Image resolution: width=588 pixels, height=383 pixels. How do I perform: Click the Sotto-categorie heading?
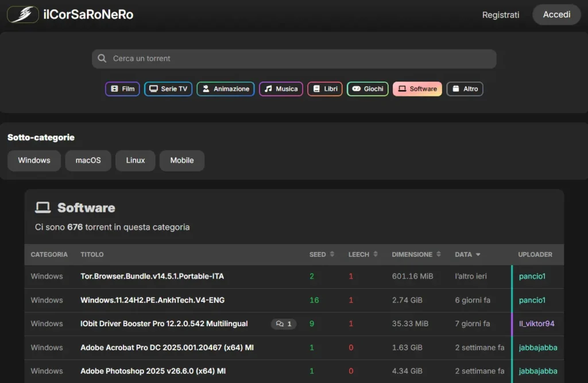tap(41, 138)
